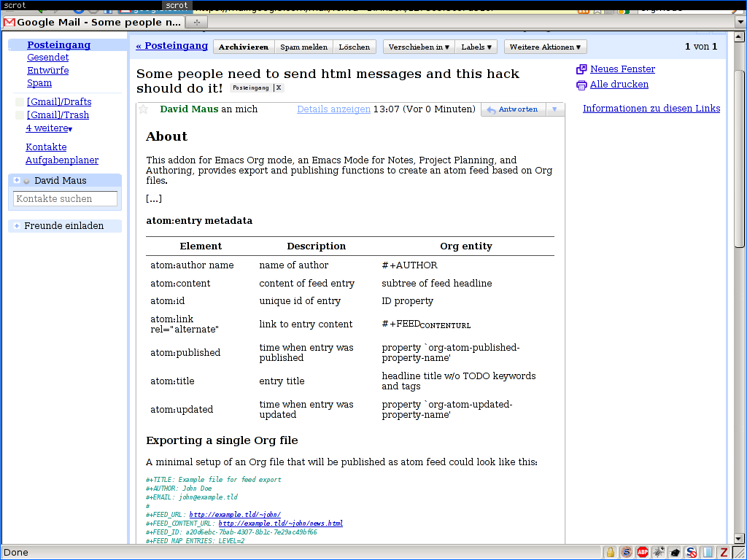The width and height of the screenshot is (747, 560).
Task: Click the Kontakte suchen input field
Action: click(x=65, y=199)
